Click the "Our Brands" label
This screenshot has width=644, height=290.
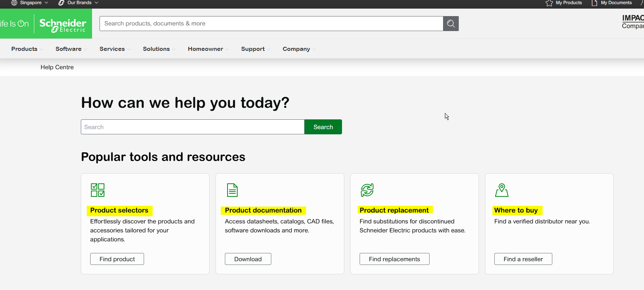click(79, 3)
